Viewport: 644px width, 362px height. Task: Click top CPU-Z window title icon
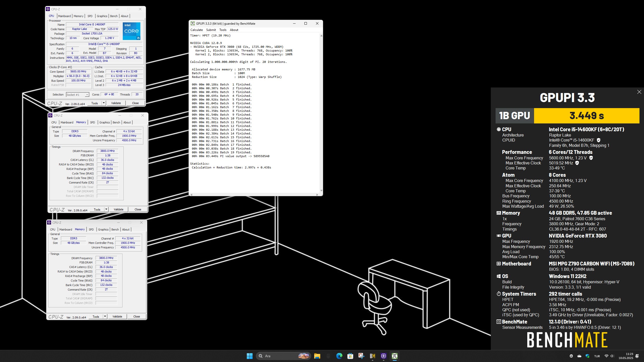pyautogui.click(x=48, y=9)
